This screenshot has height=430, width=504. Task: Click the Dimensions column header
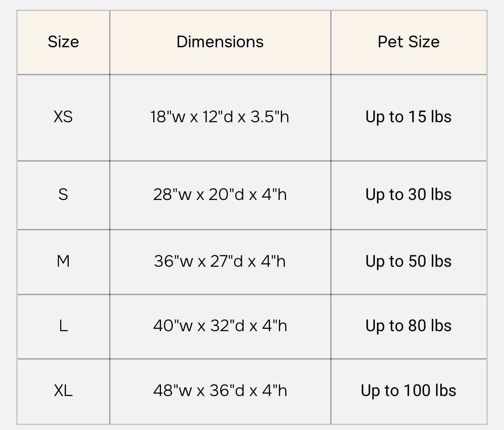[x=220, y=42]
